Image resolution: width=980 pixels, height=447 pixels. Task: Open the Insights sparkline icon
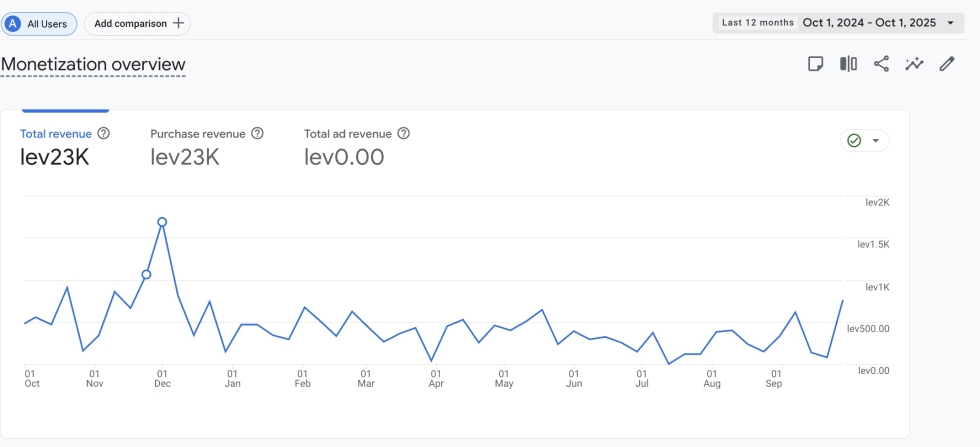point(914,64)
